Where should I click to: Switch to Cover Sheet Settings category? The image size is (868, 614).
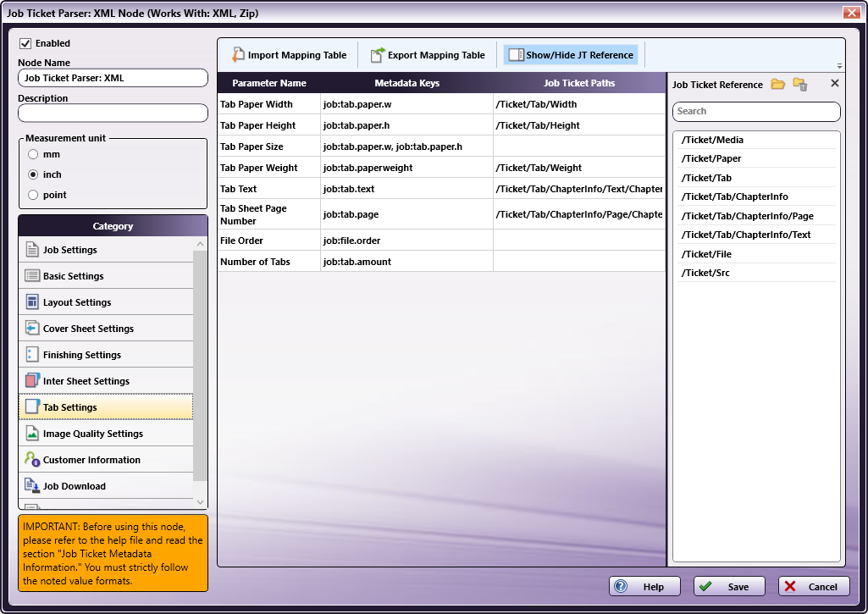point(107,329)
